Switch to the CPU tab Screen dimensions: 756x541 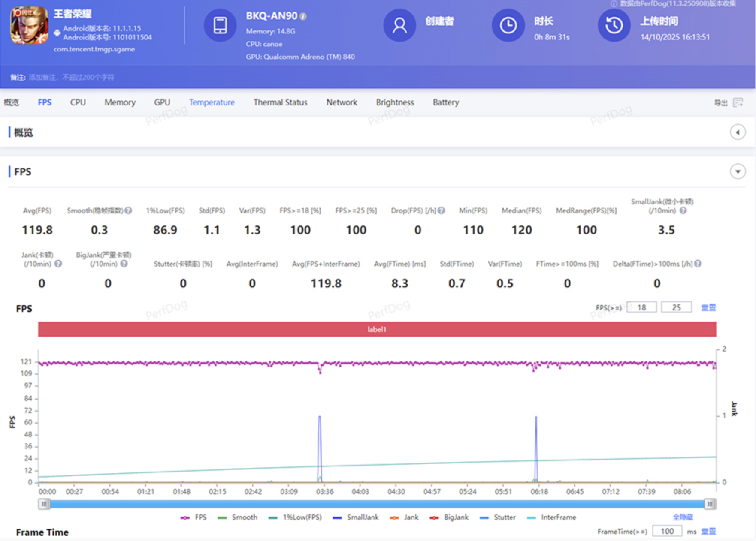78,102
